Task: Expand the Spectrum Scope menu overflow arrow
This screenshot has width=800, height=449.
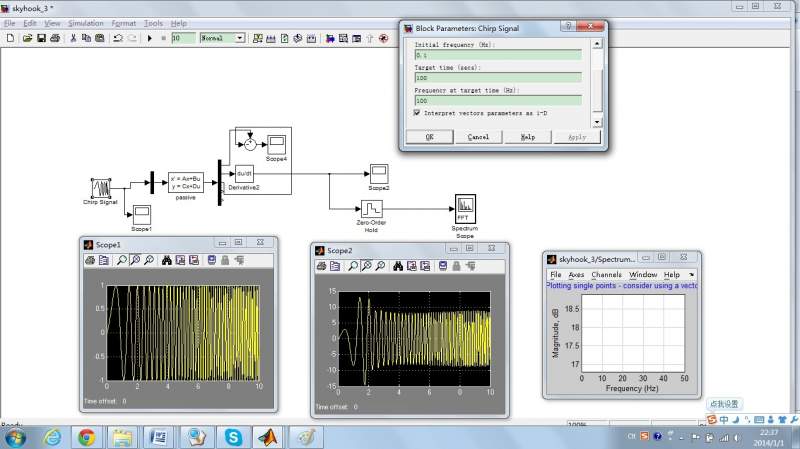Action: (x=692, y=274)
